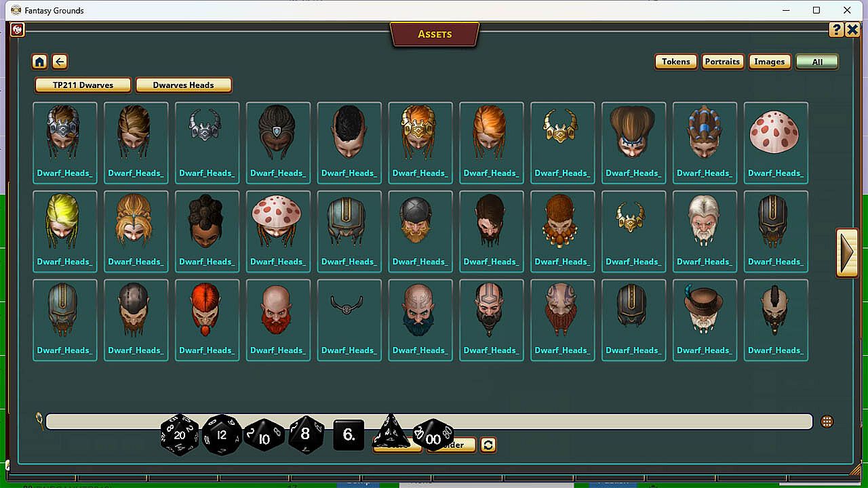This screenshot has width=868, height=488.
Task: Minimize the Fantasy Grounds window
Action: 786,10
